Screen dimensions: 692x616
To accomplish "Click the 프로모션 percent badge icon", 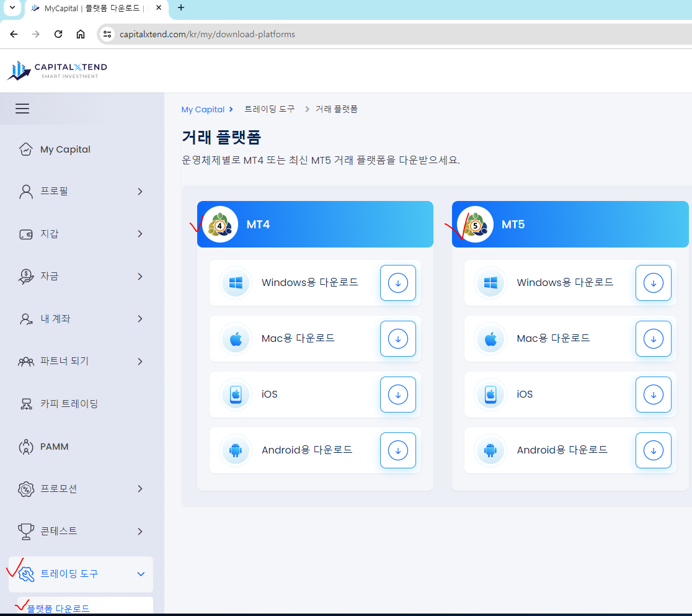I will click(26, 489).
